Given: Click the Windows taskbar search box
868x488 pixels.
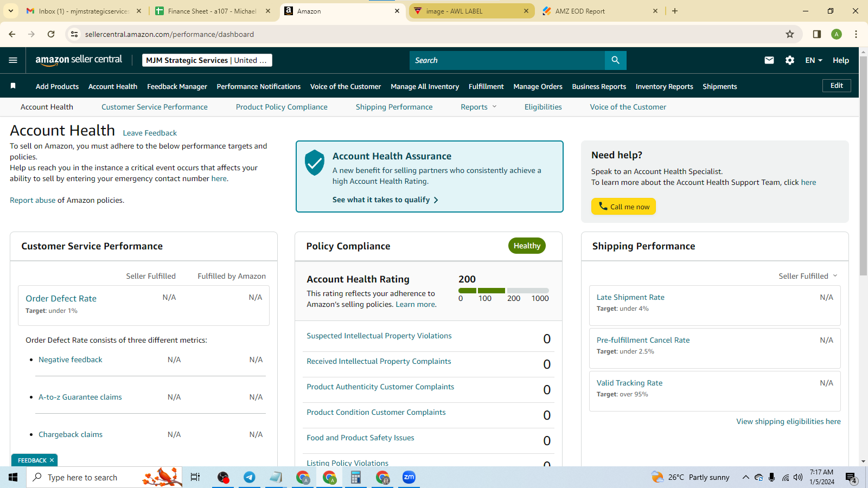Looking at the screenshot, I should point(103,477).
